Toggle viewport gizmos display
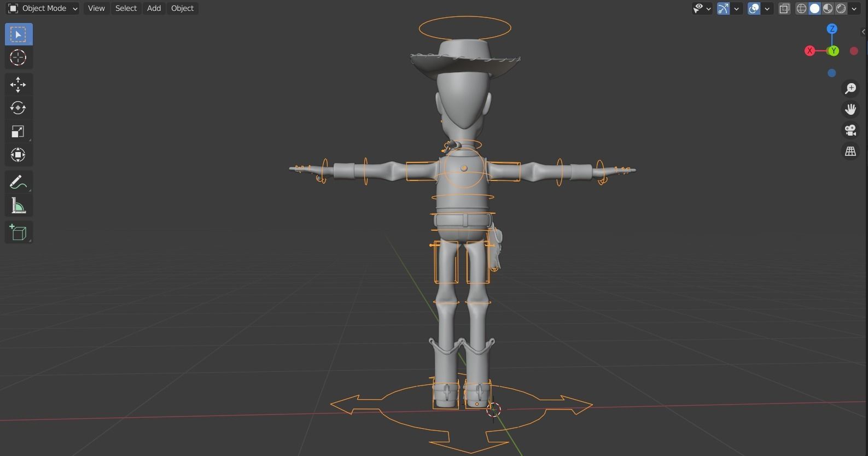This screenshot has width=868, height=456. pos(723,8)
